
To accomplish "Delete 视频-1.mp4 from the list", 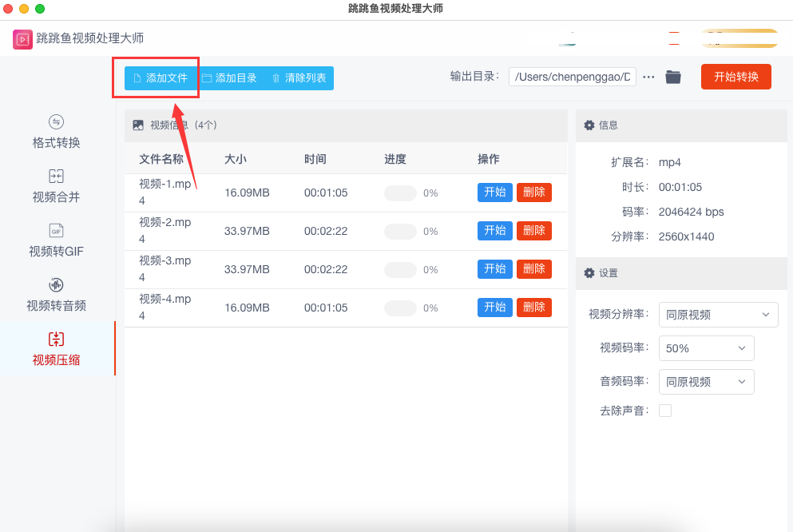I will coord(534,193).
